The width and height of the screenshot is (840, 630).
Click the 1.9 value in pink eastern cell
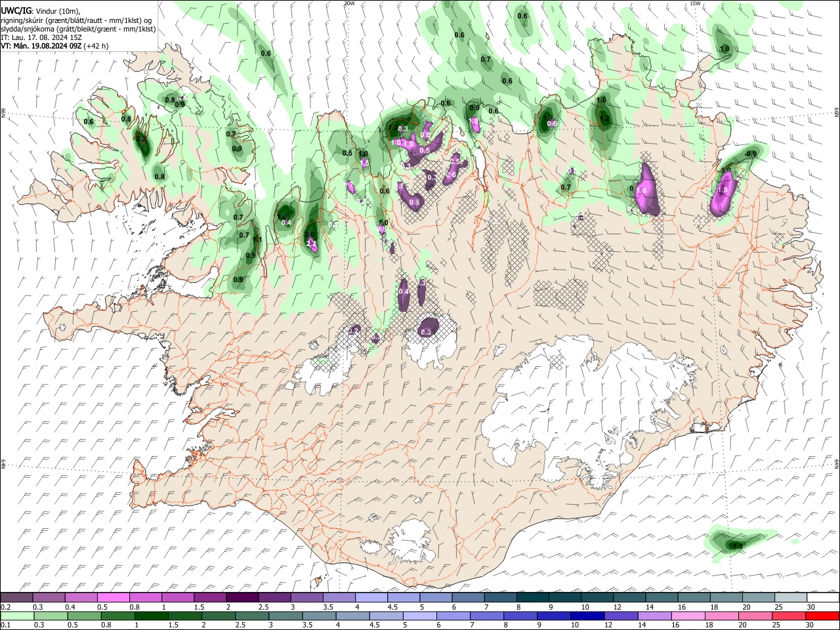723,190
